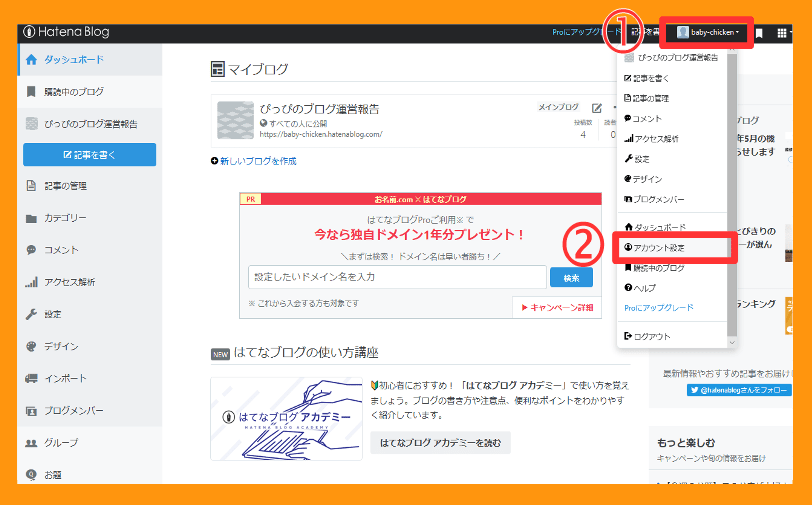This screenshot has width=812, height=505.
Task: Select ダッシュボード in the dropdown menu
Action: pyautogui.click(x=672, y=227)
